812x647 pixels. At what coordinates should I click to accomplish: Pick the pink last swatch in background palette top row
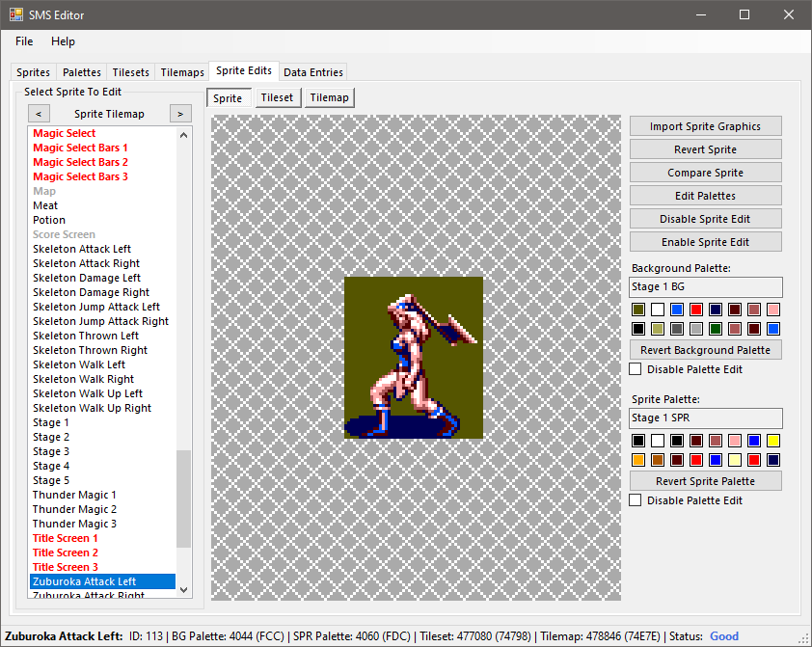click(773, 310)
